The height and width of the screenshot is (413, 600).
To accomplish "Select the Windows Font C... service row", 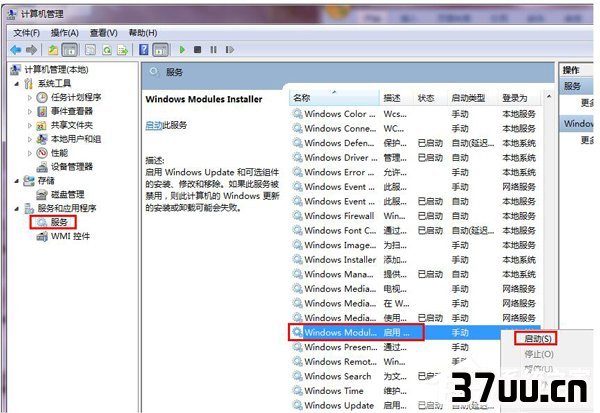I will (415, 230).
